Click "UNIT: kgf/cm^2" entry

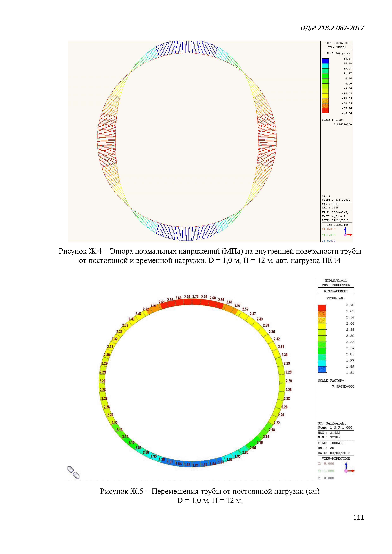pos(333,217)
